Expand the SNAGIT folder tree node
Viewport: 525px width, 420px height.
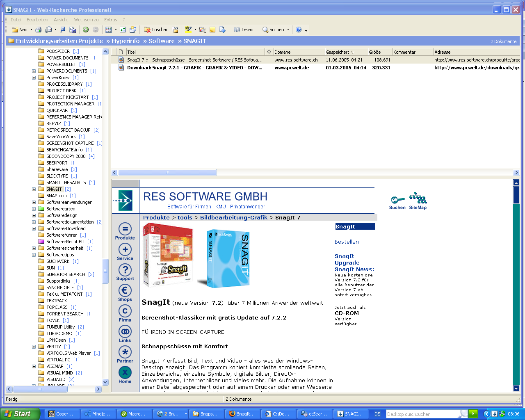(x=34, y=189)
